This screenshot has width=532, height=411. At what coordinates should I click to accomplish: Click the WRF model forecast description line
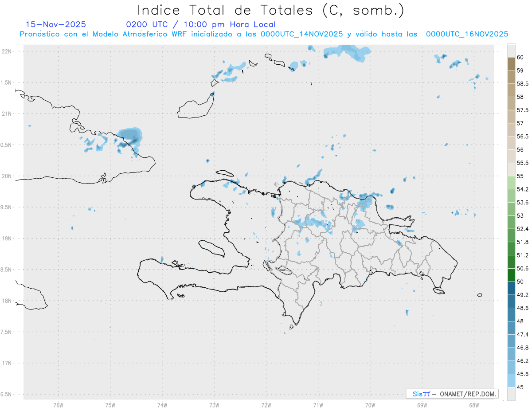(x=264, y=34)
